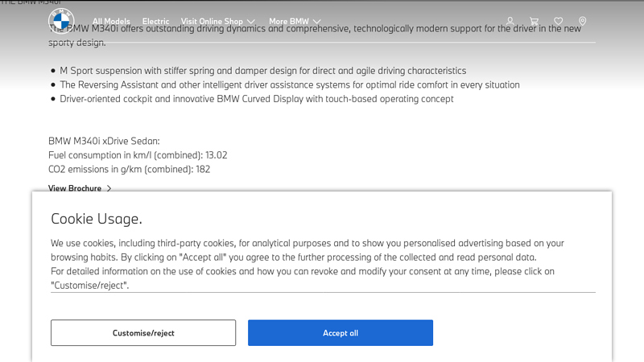The image size is (644, 362).
Task: Click the More BMW menu label
Action: pos(288,22)
